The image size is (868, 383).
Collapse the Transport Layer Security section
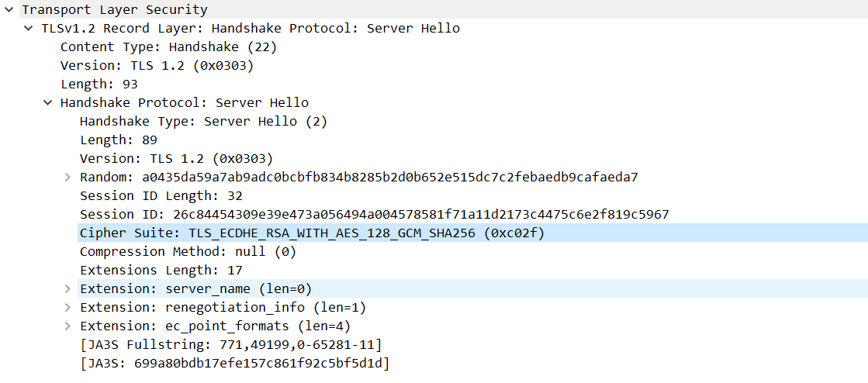[9, 10]
